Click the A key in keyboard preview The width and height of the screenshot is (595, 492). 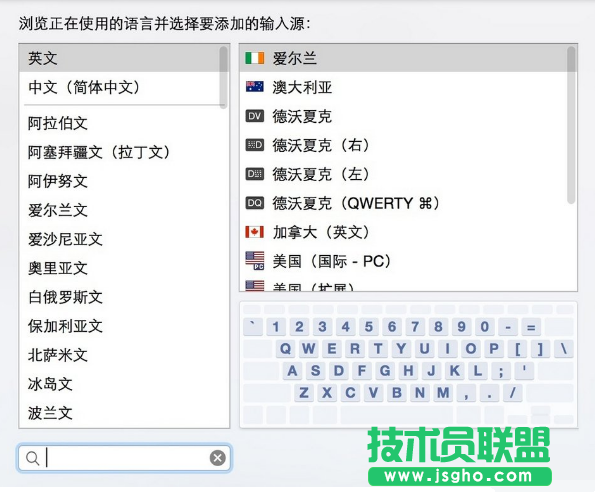point(292,371)
